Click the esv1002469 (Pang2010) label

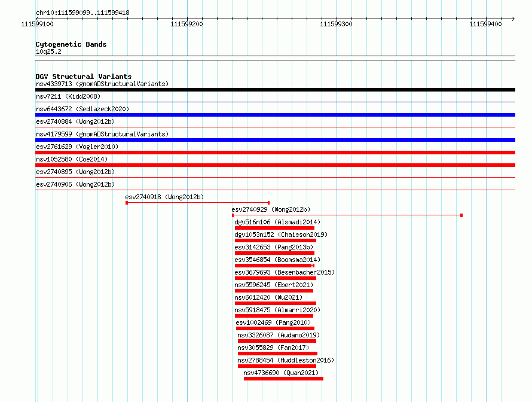coord(273,322)
